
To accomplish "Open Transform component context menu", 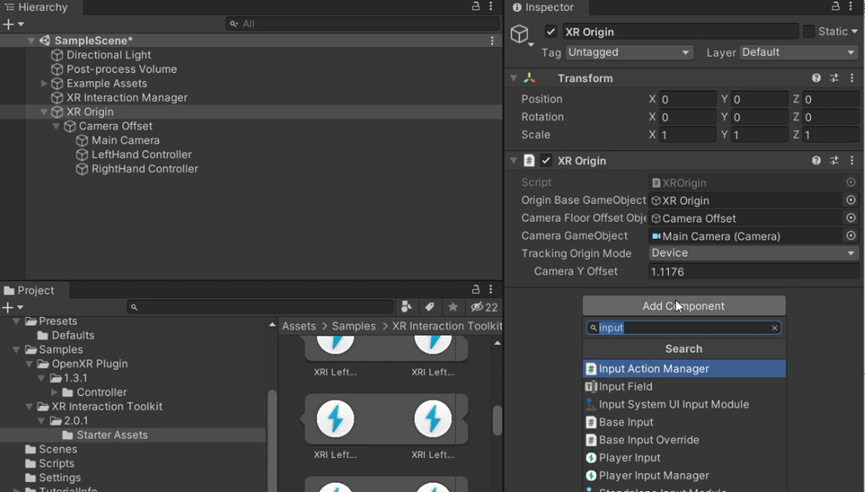I will pyautogui.click(x=852, y=78).
